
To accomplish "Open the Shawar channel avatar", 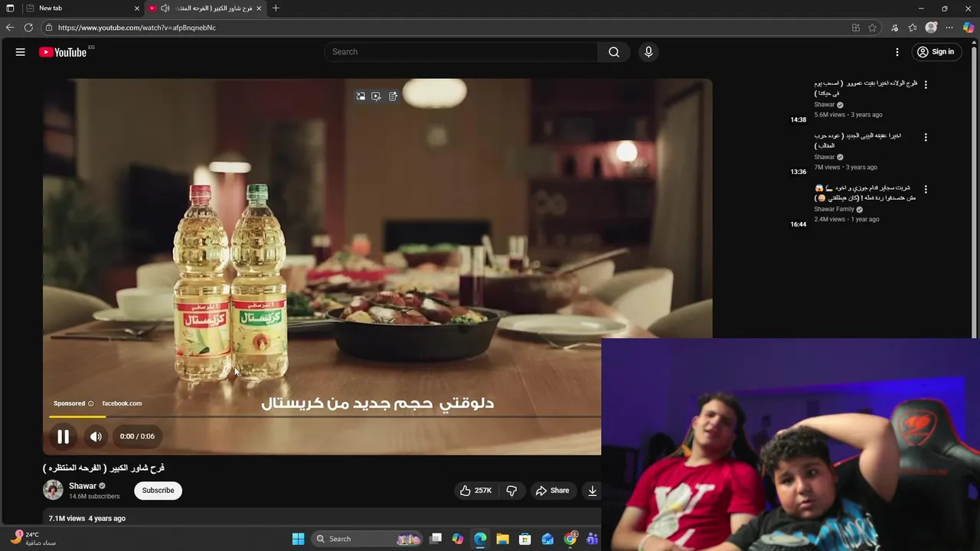I will tap(53, 491).
